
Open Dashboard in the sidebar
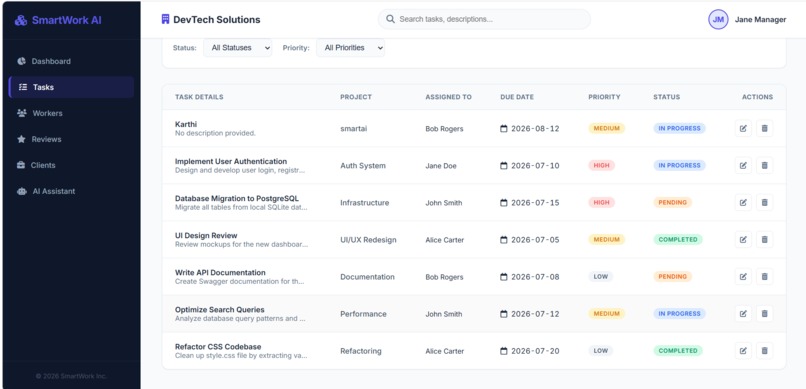pyautogui.click(x=71, y=61)
